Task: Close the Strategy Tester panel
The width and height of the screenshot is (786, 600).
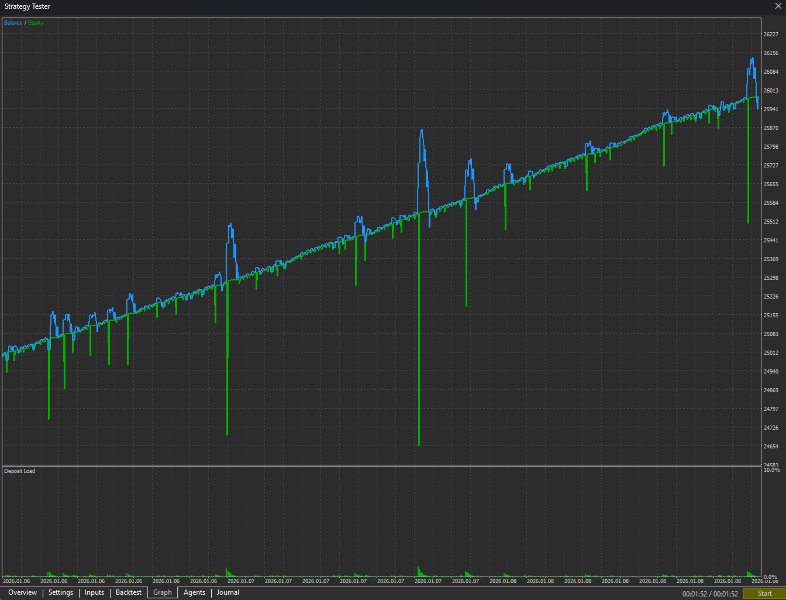Action: pos(778,7)
